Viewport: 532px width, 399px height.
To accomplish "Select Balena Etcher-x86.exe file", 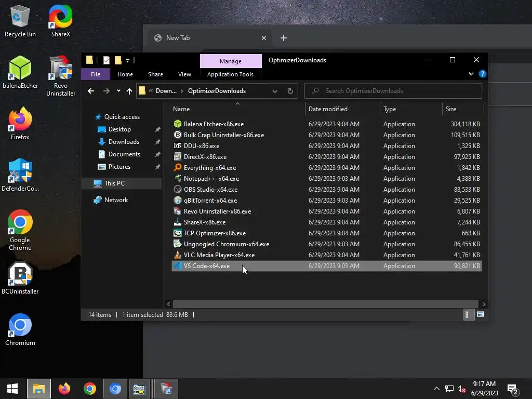I will (x=326, y=124).
